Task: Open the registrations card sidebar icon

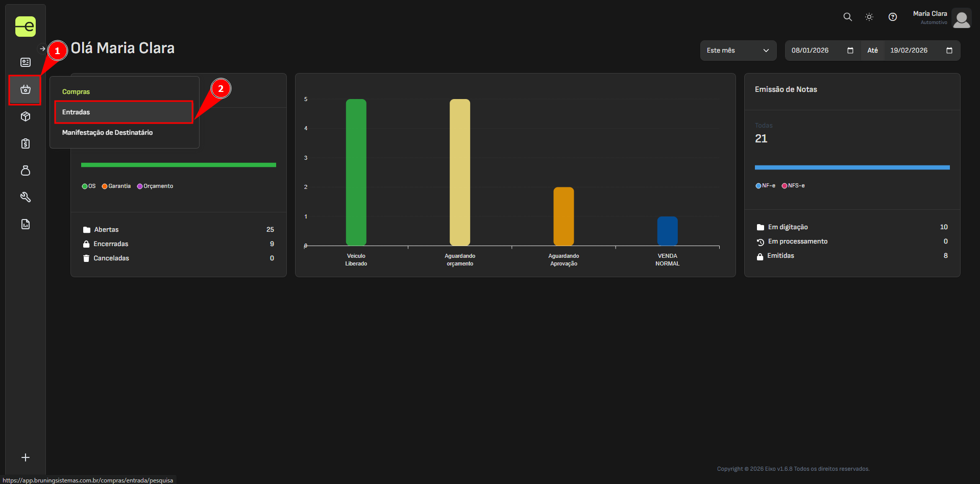Action: 26,62
